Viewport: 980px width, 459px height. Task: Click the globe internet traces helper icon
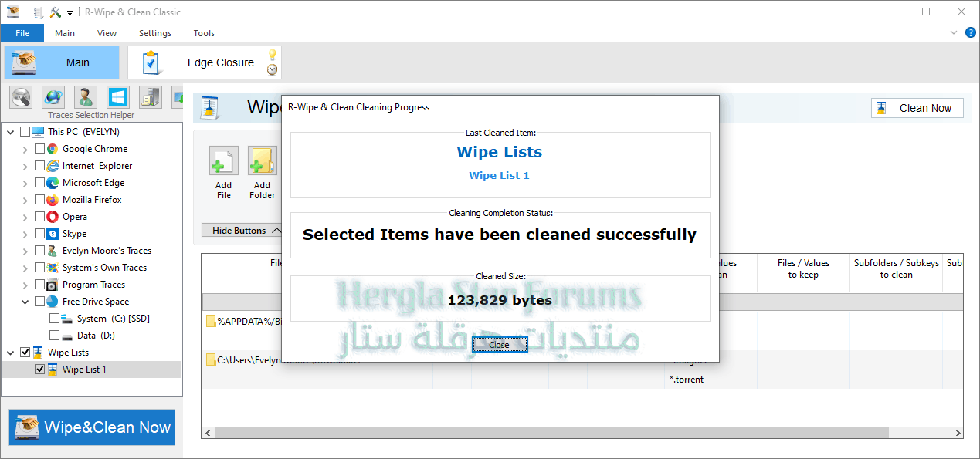tap(53, 97)
